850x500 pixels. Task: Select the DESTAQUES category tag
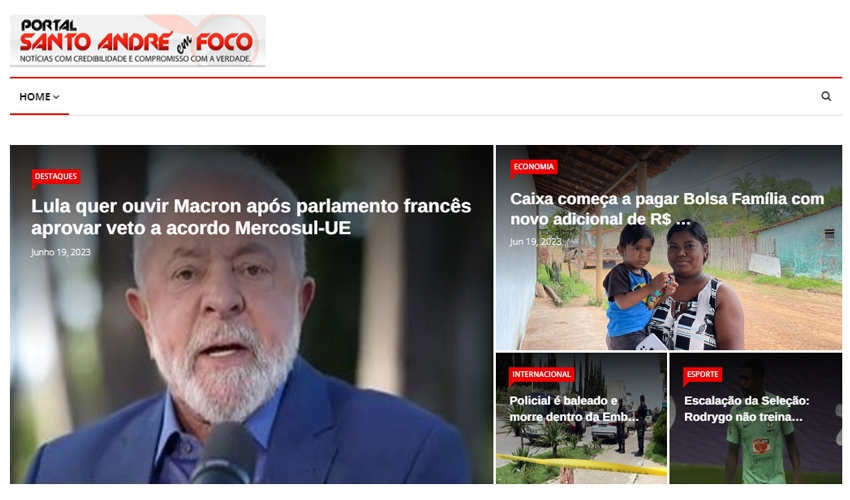(x=56, y=176)
